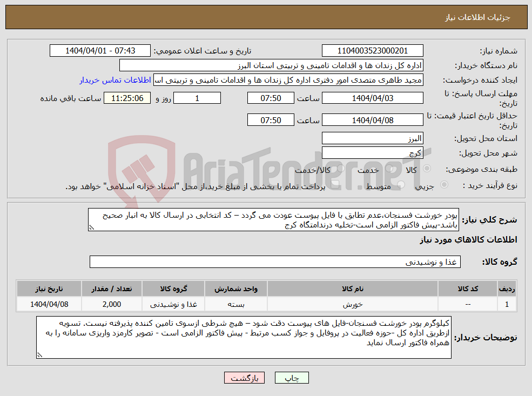
Task: Click the توضیحات خریدار label
Action: click(x=486, y=337)
